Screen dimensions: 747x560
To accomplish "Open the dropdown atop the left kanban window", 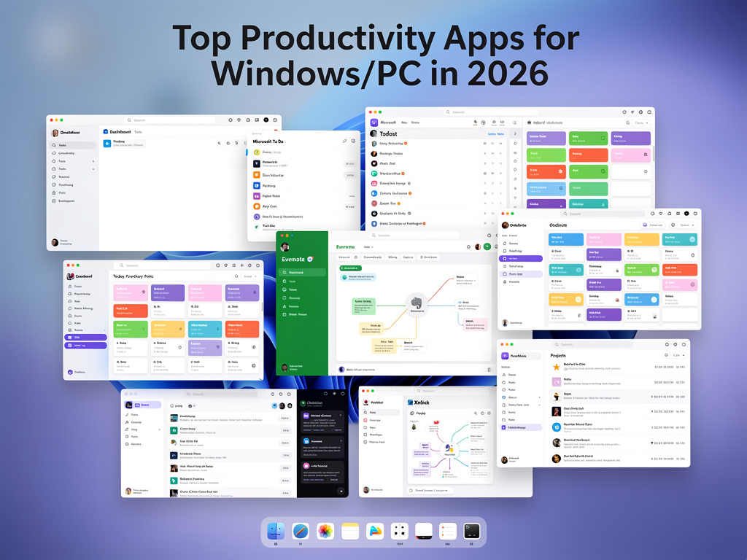I will (x=251, y=276).
